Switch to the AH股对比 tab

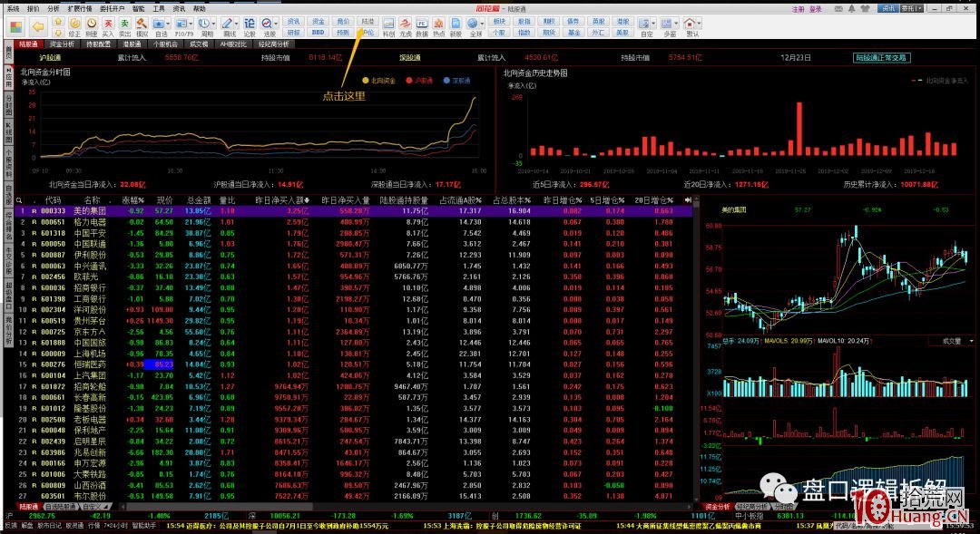coord(234,44)
